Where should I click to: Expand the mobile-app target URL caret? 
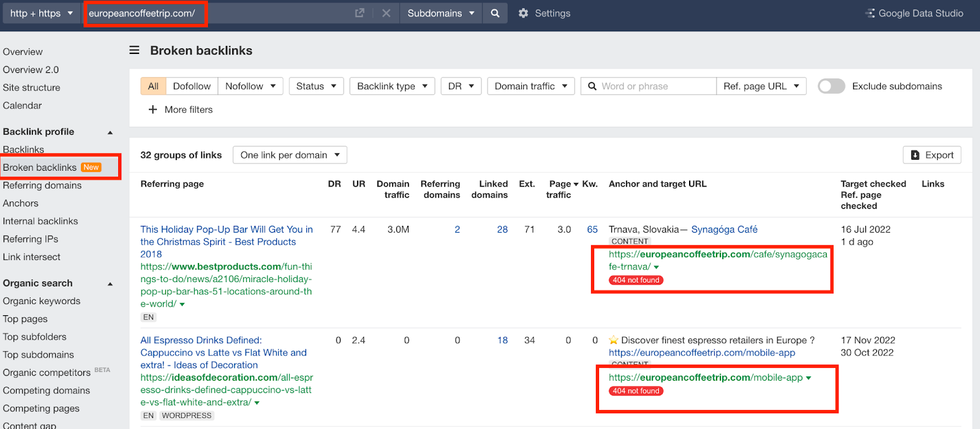809,378
